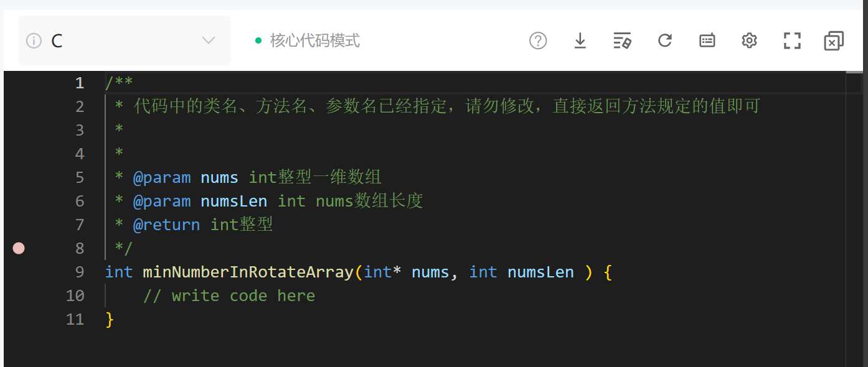Screen dimensions: 868x367
Task: Click the opening brace on line 9
Action: point(608,272)
